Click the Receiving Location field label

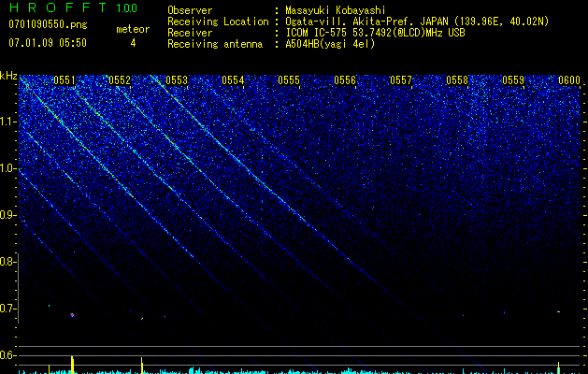point(218,22)
